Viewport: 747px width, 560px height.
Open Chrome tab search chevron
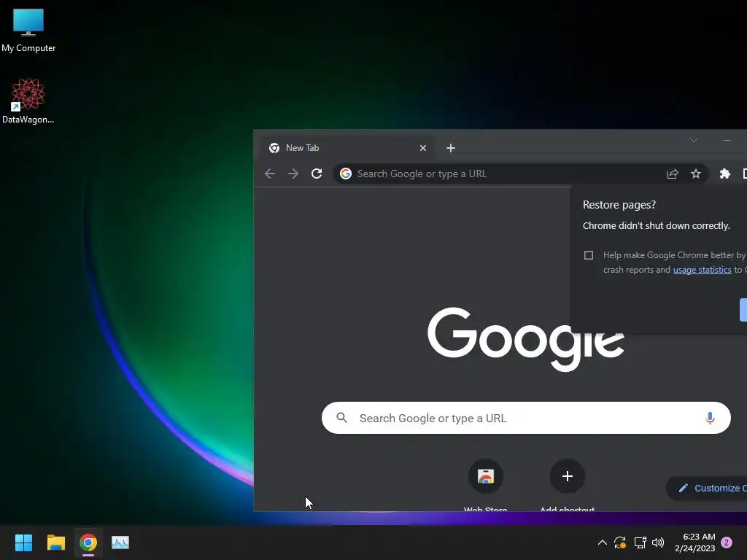[694, 139]
